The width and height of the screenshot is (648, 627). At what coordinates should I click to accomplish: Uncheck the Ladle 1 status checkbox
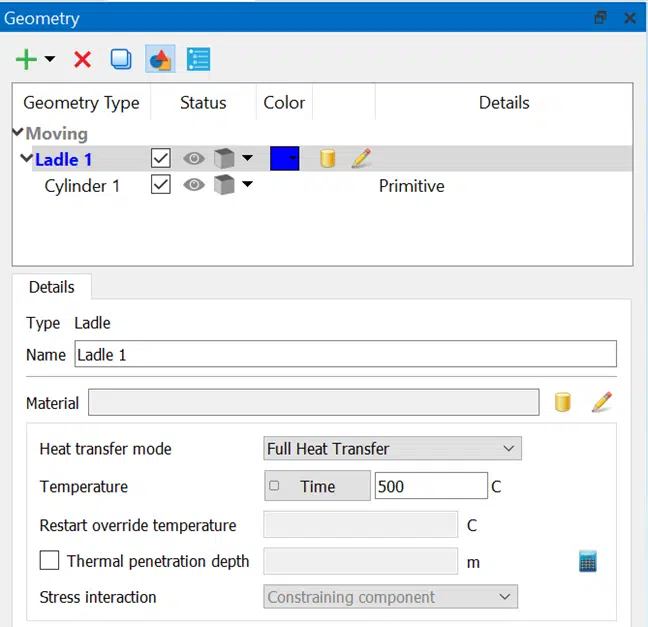click(x=160, y=159)
